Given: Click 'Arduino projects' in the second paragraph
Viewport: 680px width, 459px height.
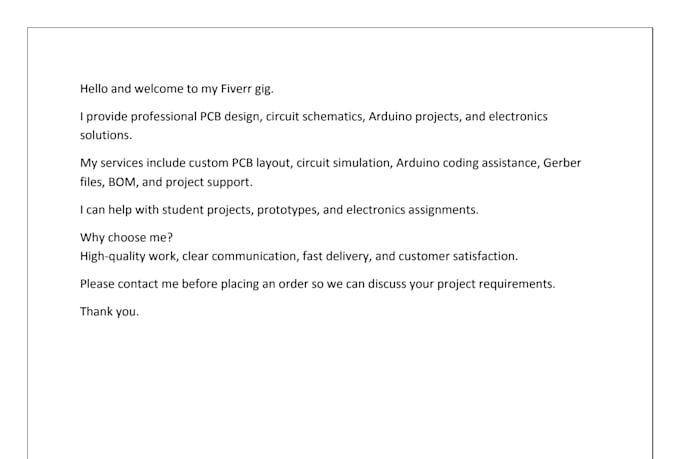Looking at the screenshot, I should tap(415, 117).
